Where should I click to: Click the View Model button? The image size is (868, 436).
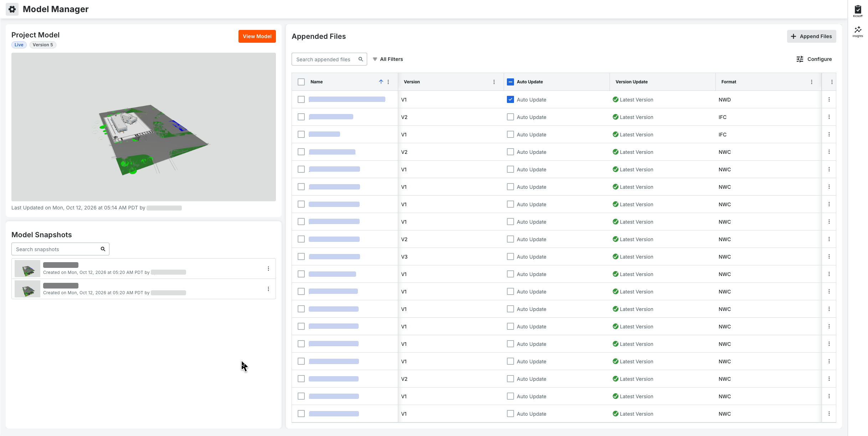pos(257,36)
